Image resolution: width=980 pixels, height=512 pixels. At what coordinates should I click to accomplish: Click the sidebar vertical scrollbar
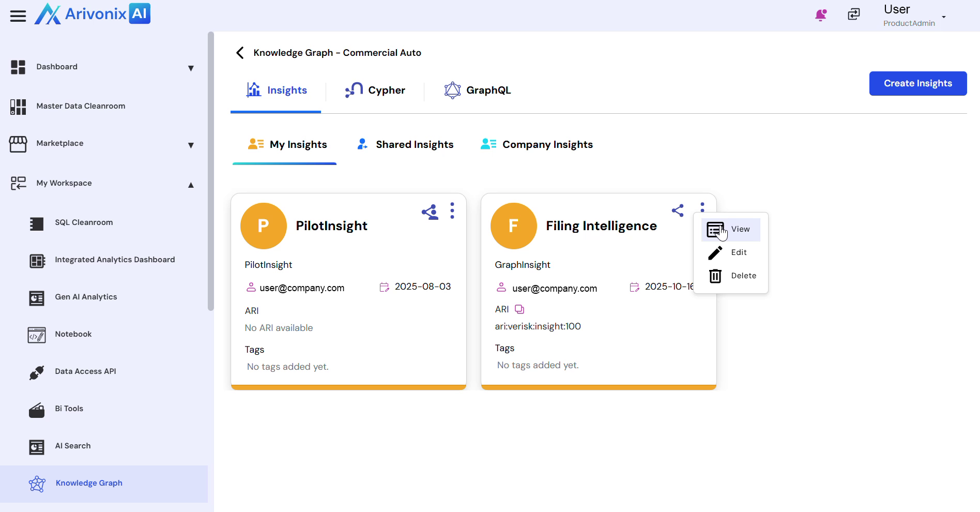(210, 171)
